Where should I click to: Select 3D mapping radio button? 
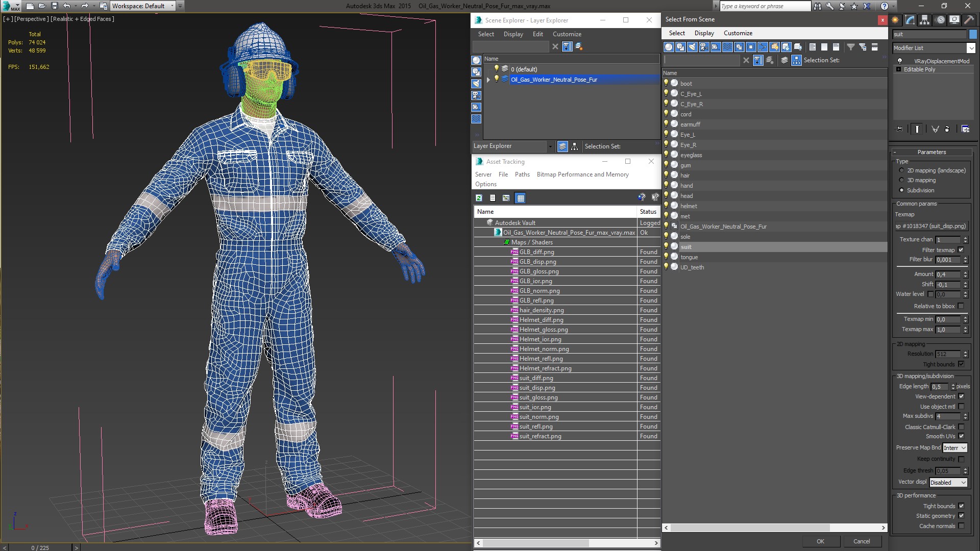click(x=901, y=180)
